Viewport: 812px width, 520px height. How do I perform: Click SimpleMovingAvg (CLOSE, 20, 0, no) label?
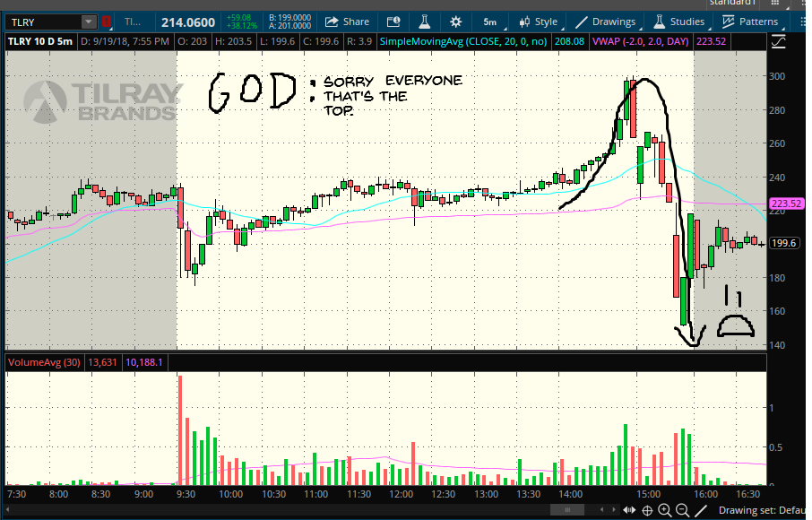[463, 41]
